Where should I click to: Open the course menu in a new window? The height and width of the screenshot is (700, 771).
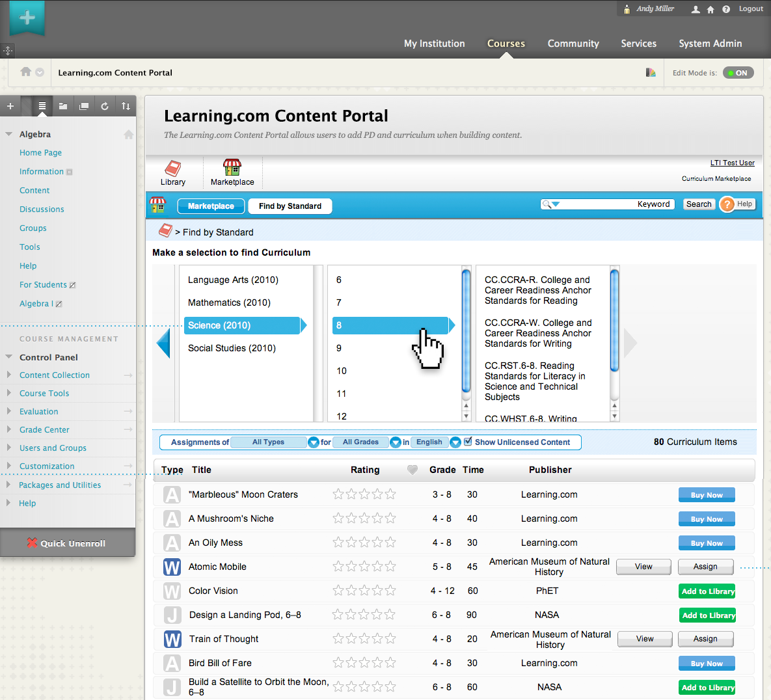click(x=84, y=106)
